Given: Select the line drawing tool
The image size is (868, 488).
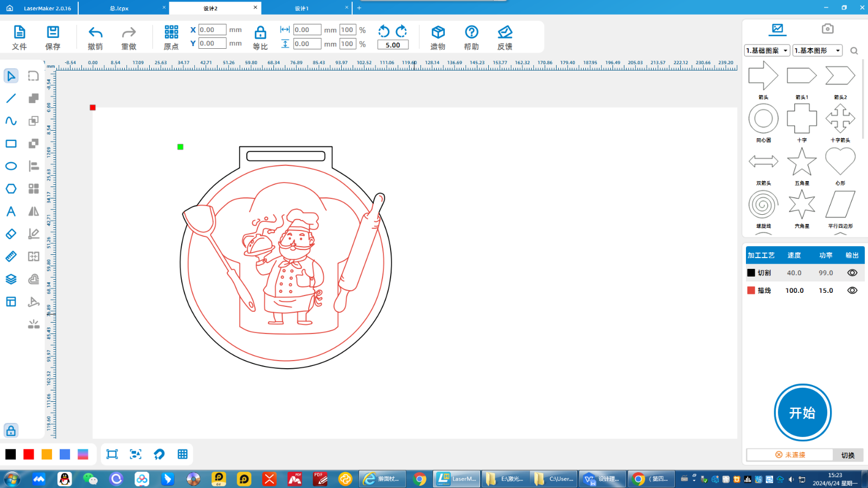Looking at the screenshot, I should (11, 98).
